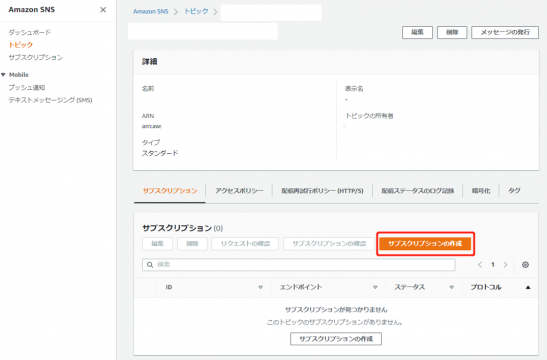Click トピック breadcrumb link
547x360 pixels.
pos(196,12)
